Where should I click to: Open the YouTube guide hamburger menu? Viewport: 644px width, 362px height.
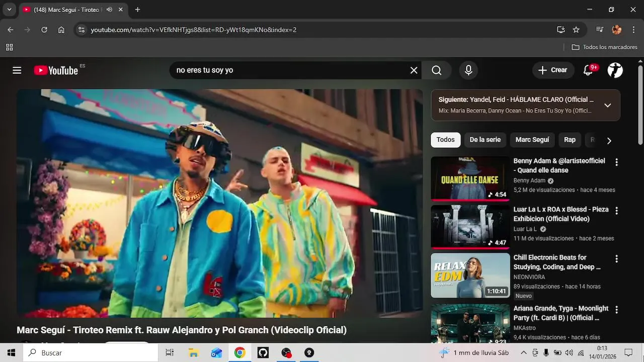click(x=17, y=70)
